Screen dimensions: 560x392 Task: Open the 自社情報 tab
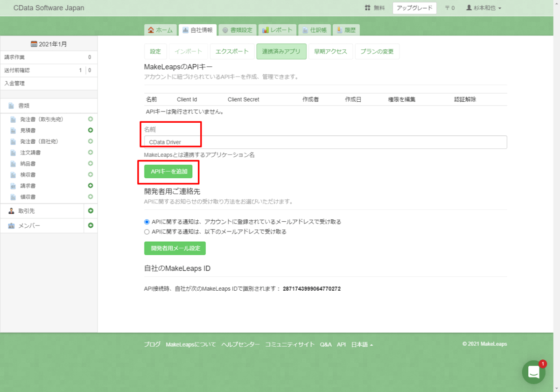(x=197, y=30)
